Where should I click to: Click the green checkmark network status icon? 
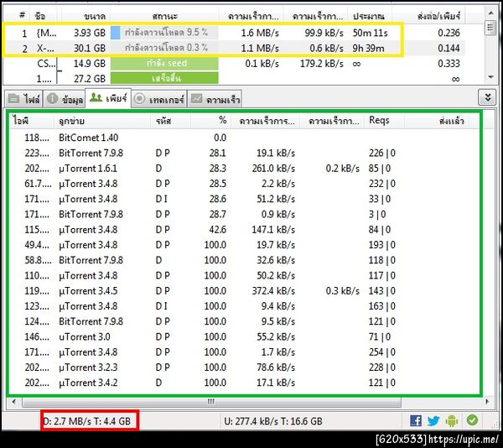click(x=472, y=420)
